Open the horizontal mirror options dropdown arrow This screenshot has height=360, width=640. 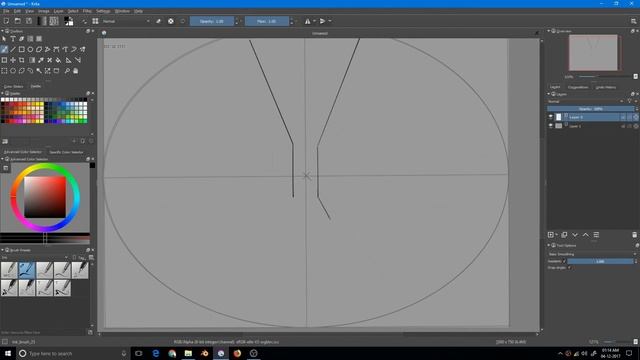coord(314,21)
